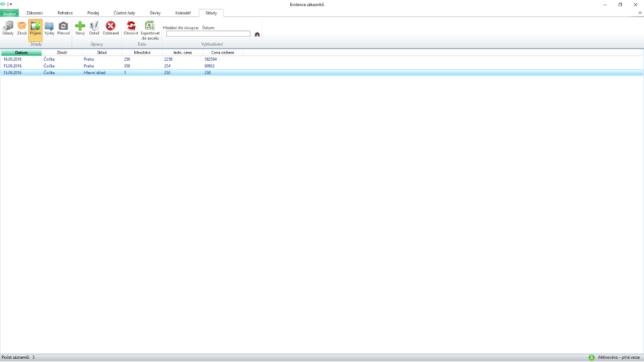Export table with Exportovat do excelu
The height and width of the screenshot is (362, 644).
tap(150, 30)
